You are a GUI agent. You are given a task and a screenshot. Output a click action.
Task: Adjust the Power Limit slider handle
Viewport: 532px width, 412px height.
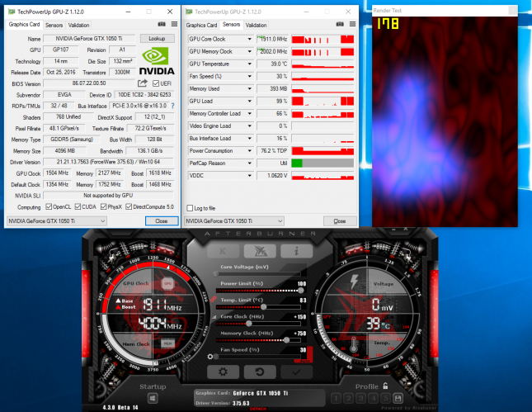click(x=300, y=290)
